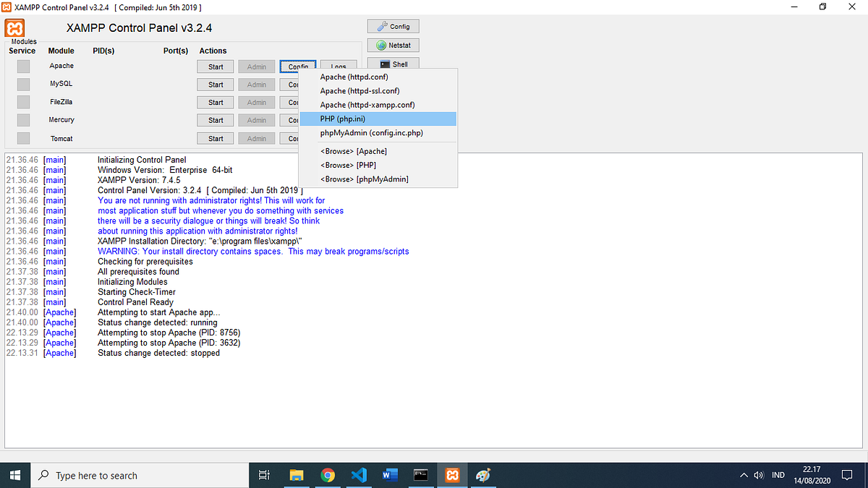Open the Mercury Config dropdown

289,121
